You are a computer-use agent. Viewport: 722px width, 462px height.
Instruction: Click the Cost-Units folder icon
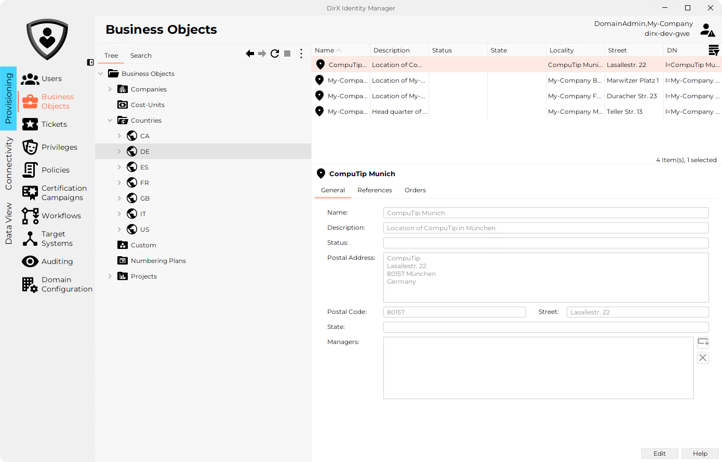point(122,105)
